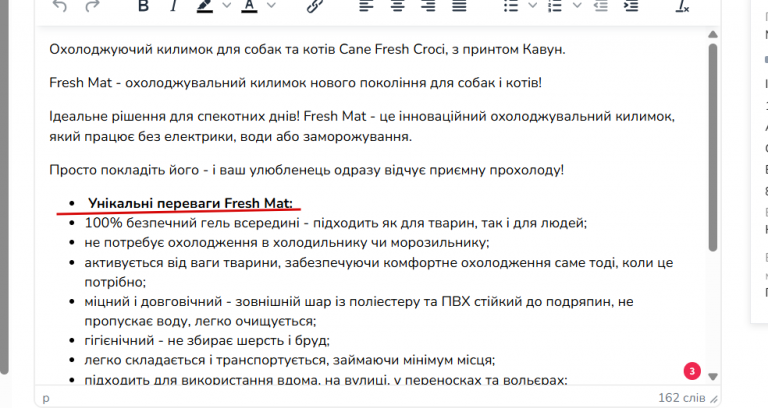Align text center
The height and width of the screenshot is (408, 768).
[397, 5]
